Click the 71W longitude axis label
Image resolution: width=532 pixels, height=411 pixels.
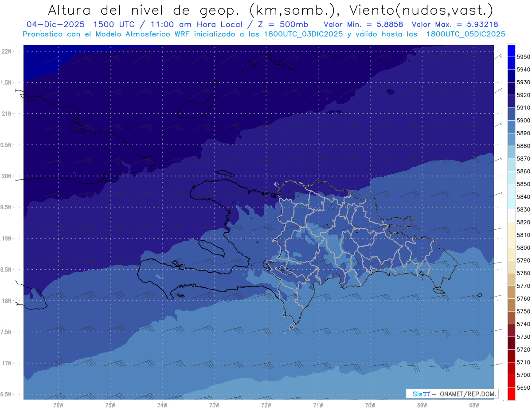point(318,405)
